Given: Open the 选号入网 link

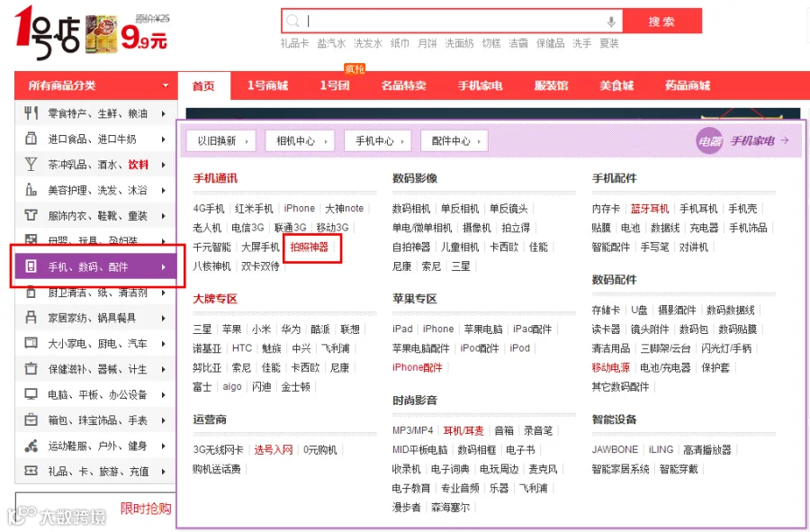Looking at the screenshot, I should coord(274,449).
